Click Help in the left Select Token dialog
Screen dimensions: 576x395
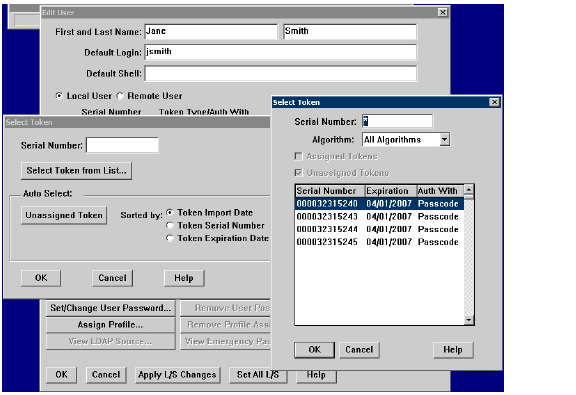[x=184, y=278]
